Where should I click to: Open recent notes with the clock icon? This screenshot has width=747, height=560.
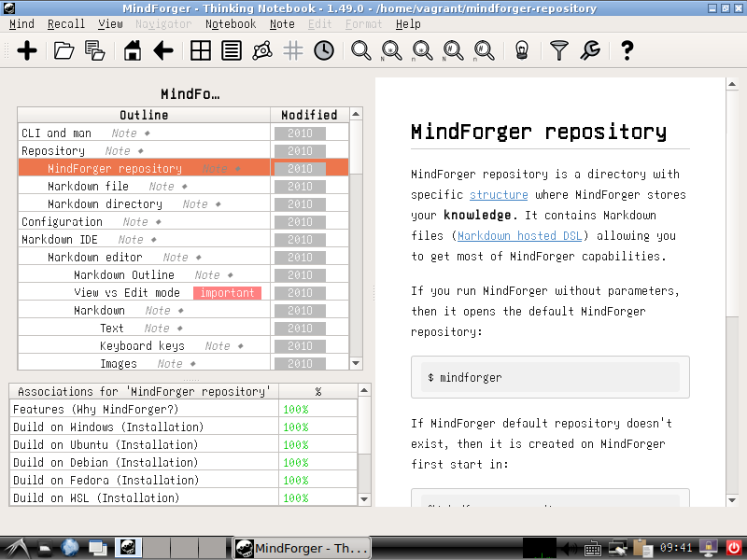(324, 50)
